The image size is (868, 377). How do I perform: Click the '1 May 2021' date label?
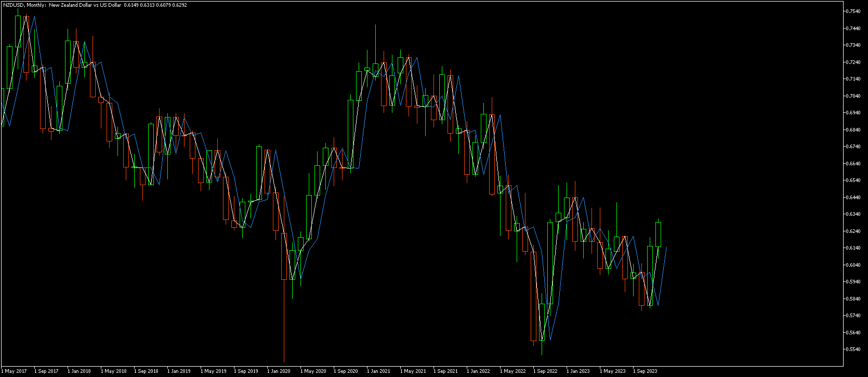point(413,371)
